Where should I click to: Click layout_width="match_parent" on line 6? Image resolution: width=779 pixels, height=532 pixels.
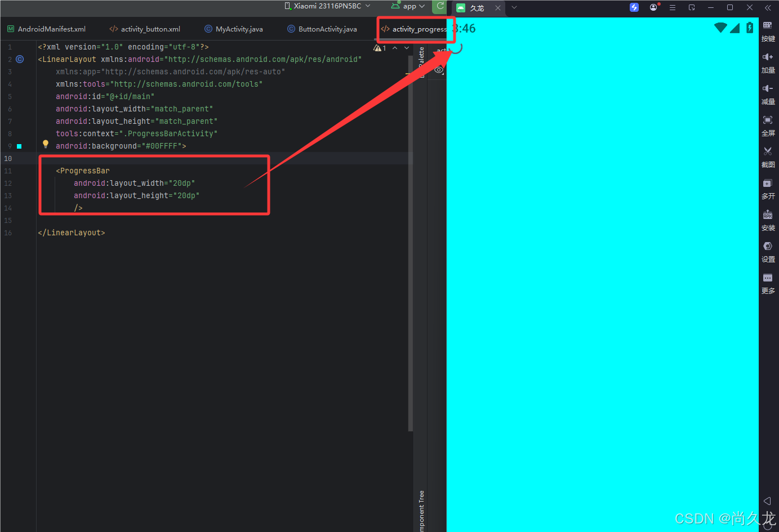[135, 109]
